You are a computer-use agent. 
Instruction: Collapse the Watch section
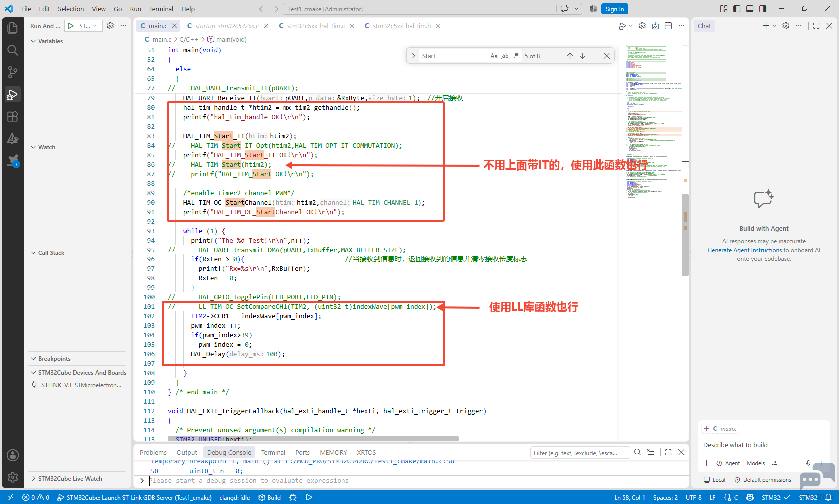coord(77,147)
